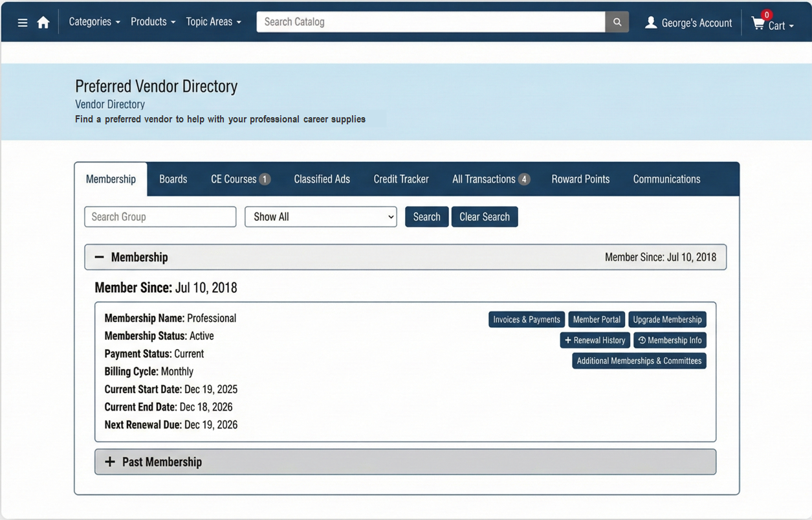Select the All Transactions tab
The height and width of the screenshot is (520, 812).
[x=490, y=179]
